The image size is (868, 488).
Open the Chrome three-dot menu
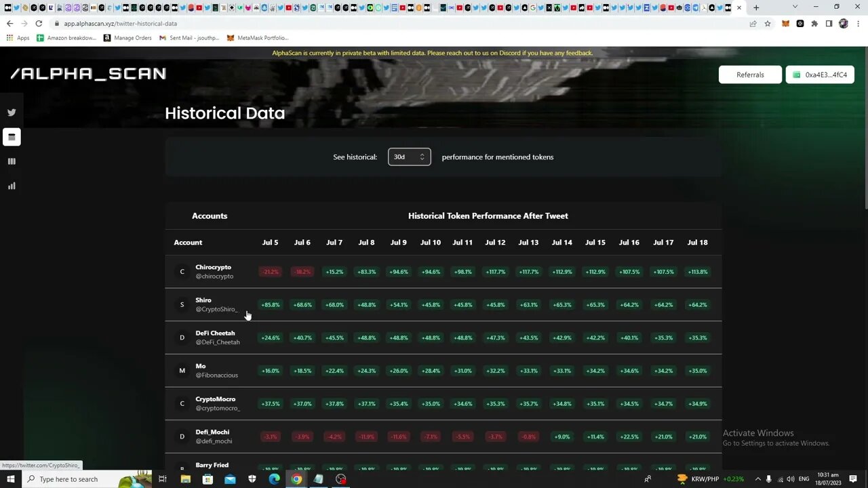pos(858,23)
